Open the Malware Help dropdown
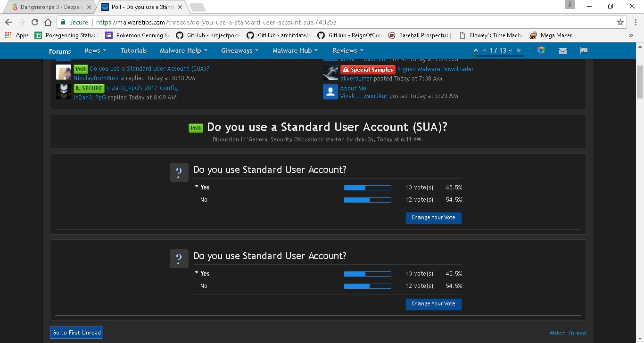This screenshot has width=644, height=343. tap(184, 50)
